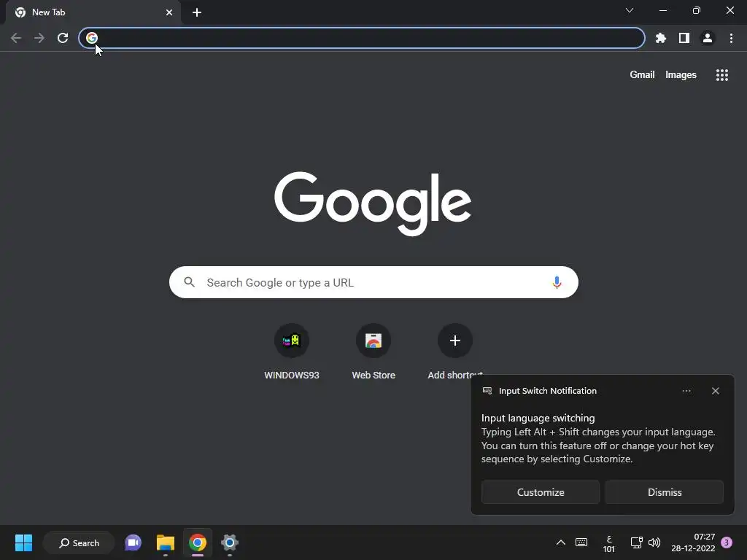Switch input language indicator
The width and height of the screenshot is (747, 560).
click(609, 543)
